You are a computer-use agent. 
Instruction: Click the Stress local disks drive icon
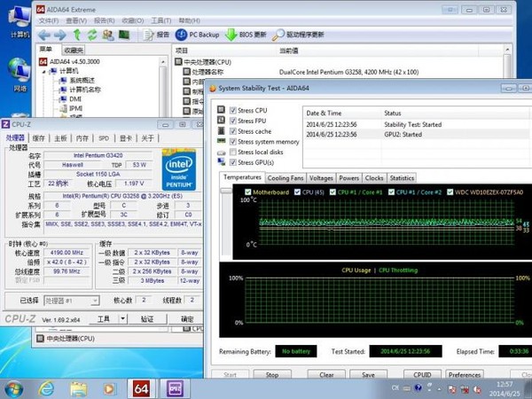point(221,153)
